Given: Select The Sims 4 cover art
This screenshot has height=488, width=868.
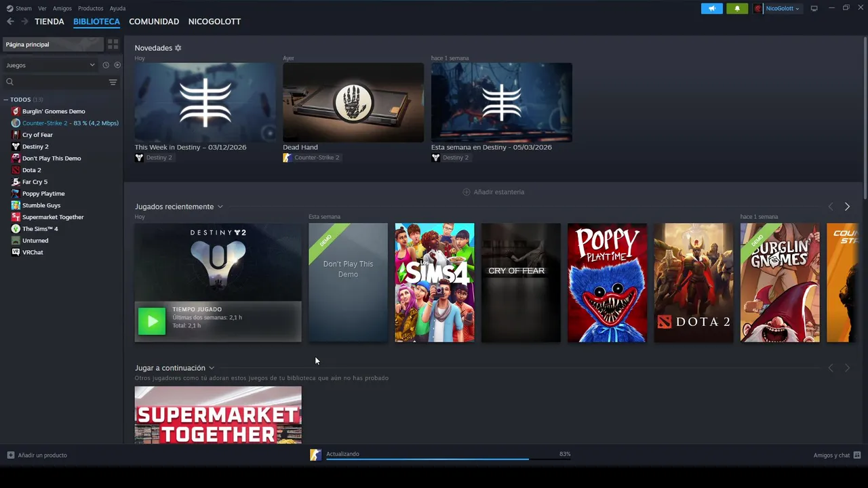Looking at the screenshot, I should coord(435,283).
